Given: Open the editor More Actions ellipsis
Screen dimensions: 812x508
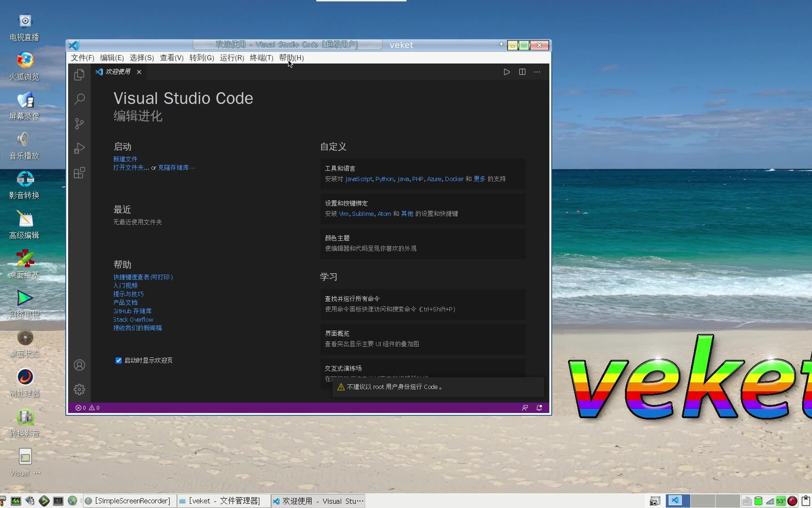Looking at the screenshot, I should pos(537,72).
